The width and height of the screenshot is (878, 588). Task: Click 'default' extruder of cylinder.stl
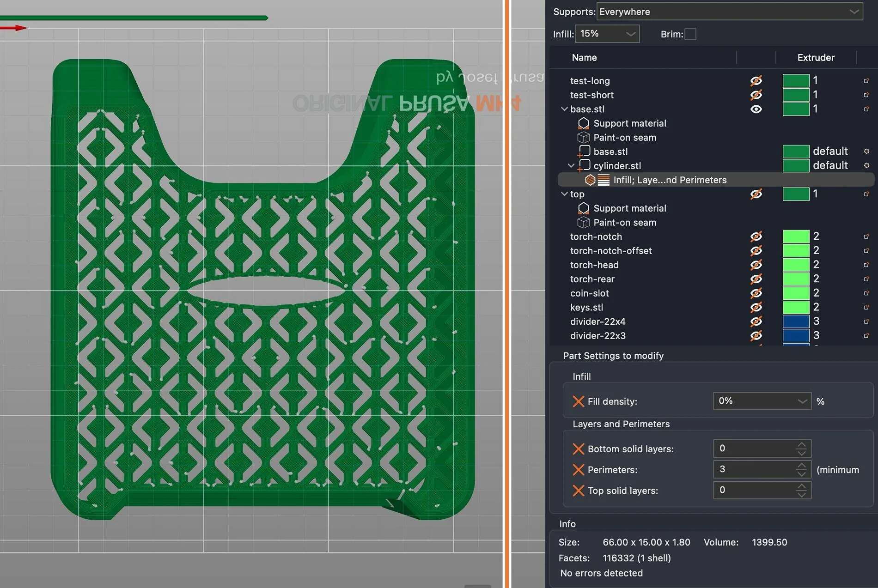pyautogui.click(x=830, y=165)
